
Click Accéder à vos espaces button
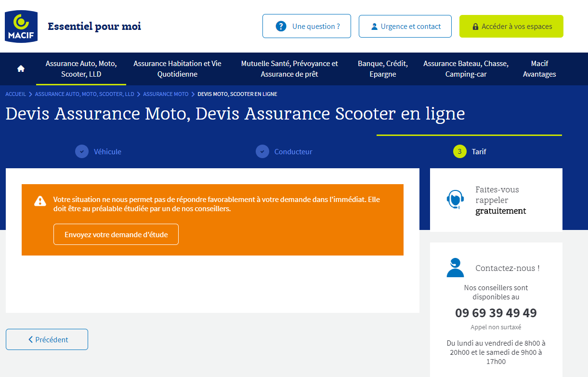tap(511, 26)
